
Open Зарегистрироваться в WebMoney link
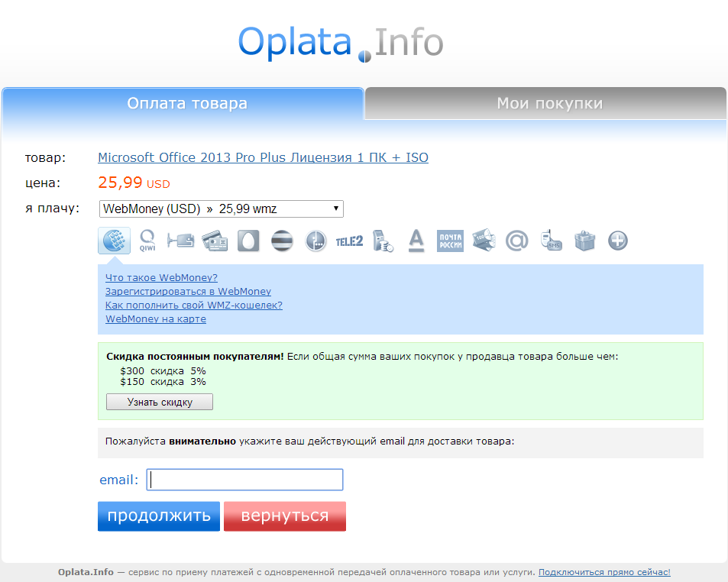click(x=188, y=292)
